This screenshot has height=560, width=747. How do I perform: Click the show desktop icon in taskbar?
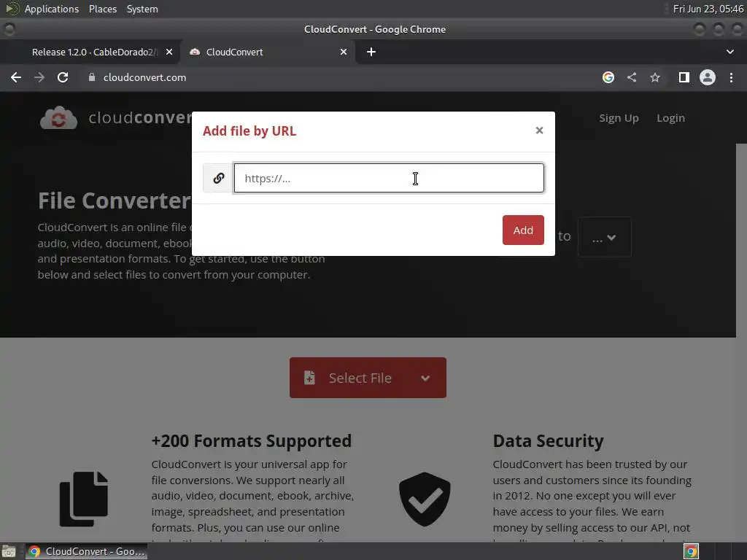click(9, 551)
